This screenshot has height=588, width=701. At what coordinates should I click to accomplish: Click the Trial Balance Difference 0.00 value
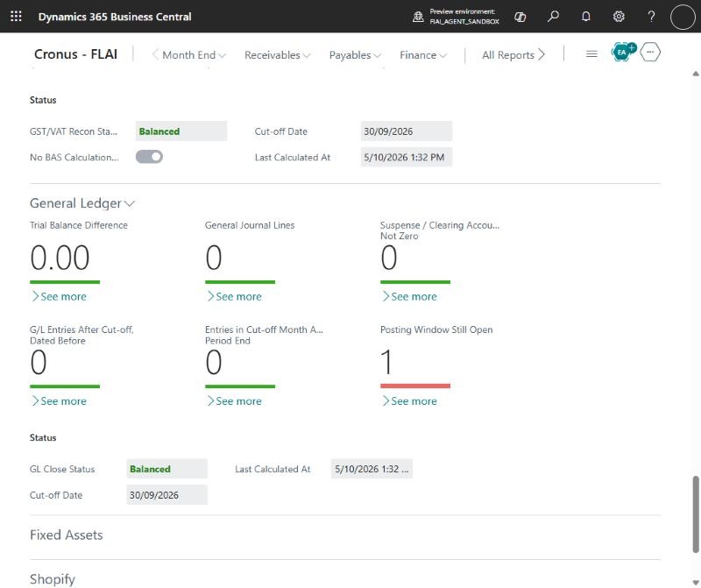click(x=60, y=258)
